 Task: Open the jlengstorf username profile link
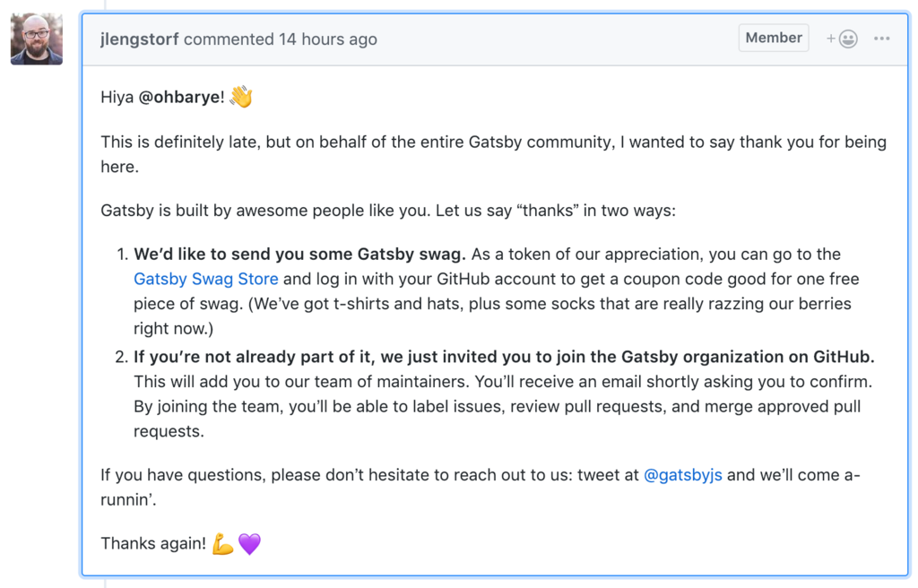click(140, 39)
